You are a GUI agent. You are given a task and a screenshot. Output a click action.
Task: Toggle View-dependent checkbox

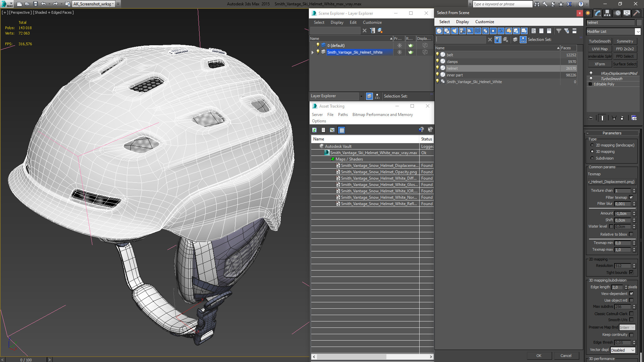click(x=631, y=294)
